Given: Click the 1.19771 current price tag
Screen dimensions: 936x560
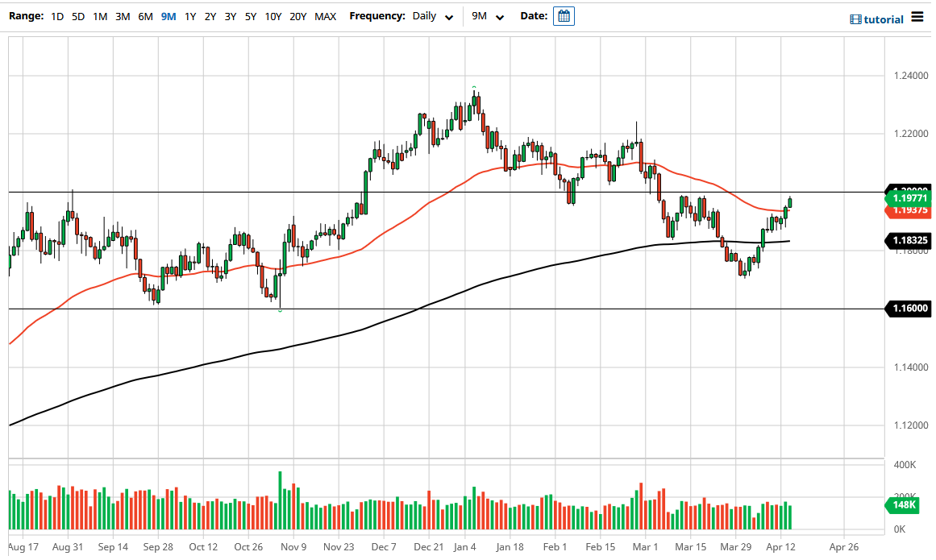Looking at the screenshot, I should click(909, 198).
